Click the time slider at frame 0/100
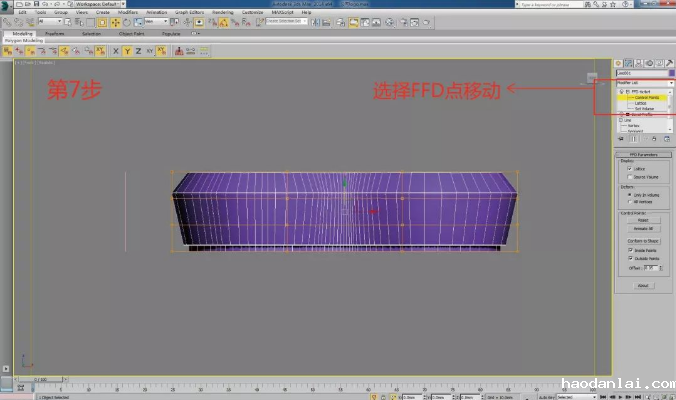The image size is (676, 400). pos(41,379)
